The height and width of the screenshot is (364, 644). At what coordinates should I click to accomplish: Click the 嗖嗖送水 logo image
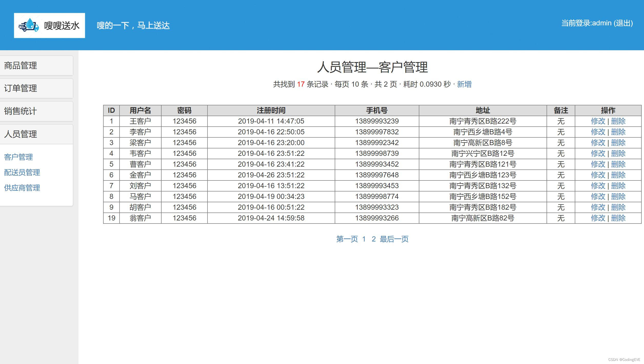click(49, 26)
